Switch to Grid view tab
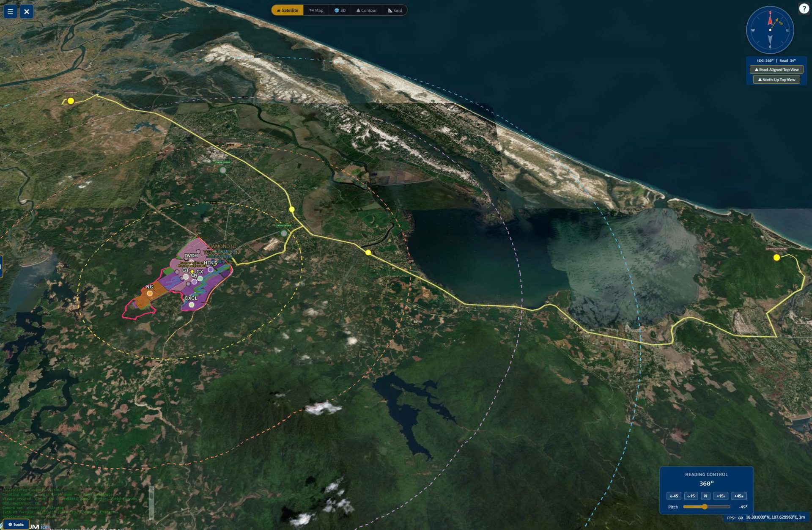The image size is (812, 530). (x=395, y=10)
